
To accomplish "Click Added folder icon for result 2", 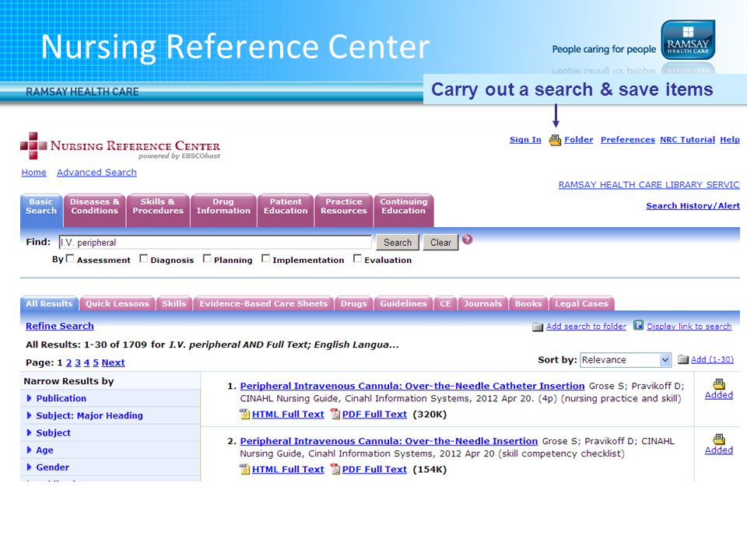I will click(719, 439).
